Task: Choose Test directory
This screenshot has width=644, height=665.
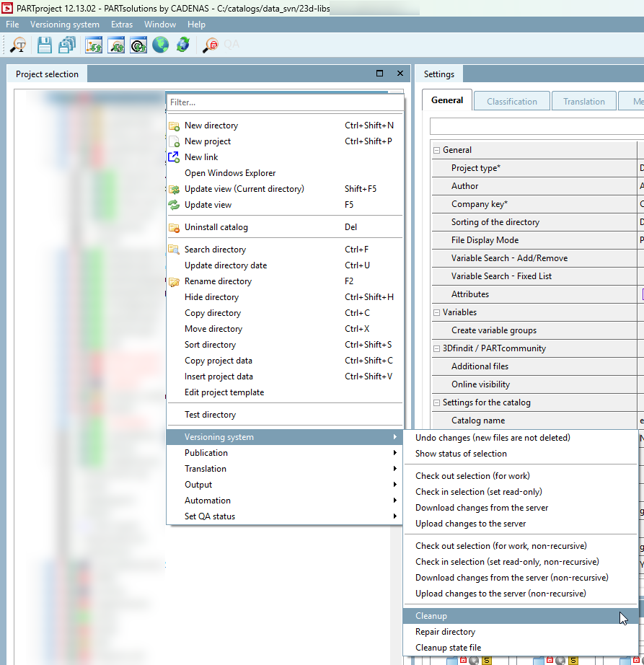Action: click(x=285, y=415)
